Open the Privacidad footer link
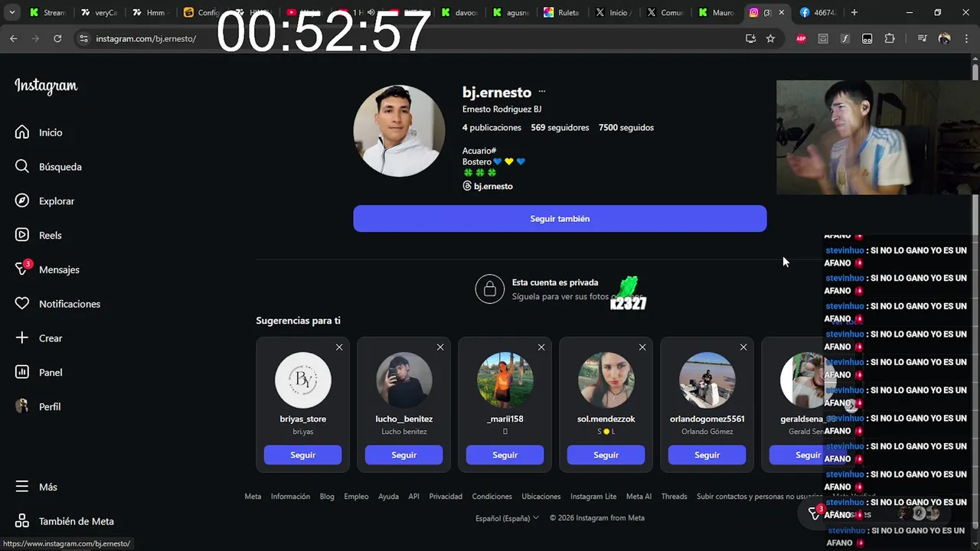980x551 pixels. click(x=446, y=497)
